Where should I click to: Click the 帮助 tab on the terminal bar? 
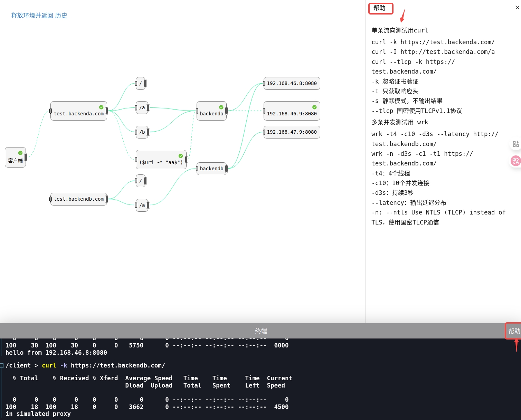click(514, 331)
